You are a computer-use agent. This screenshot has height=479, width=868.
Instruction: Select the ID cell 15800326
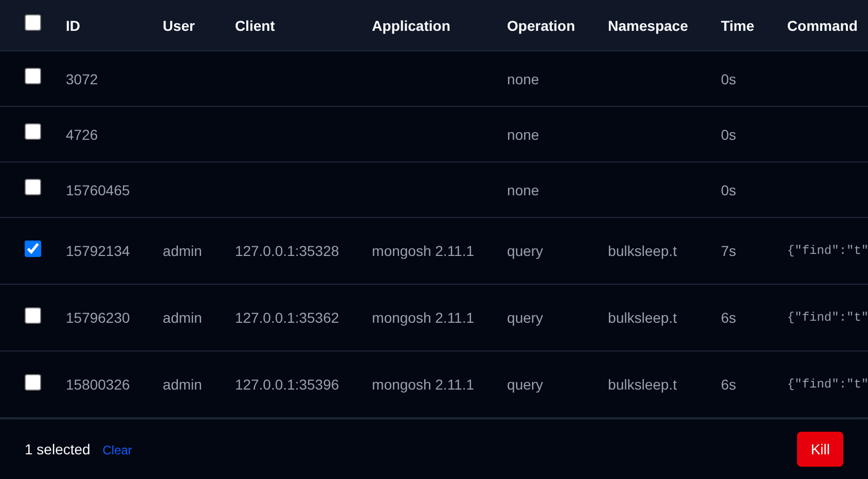coord(98,385)
